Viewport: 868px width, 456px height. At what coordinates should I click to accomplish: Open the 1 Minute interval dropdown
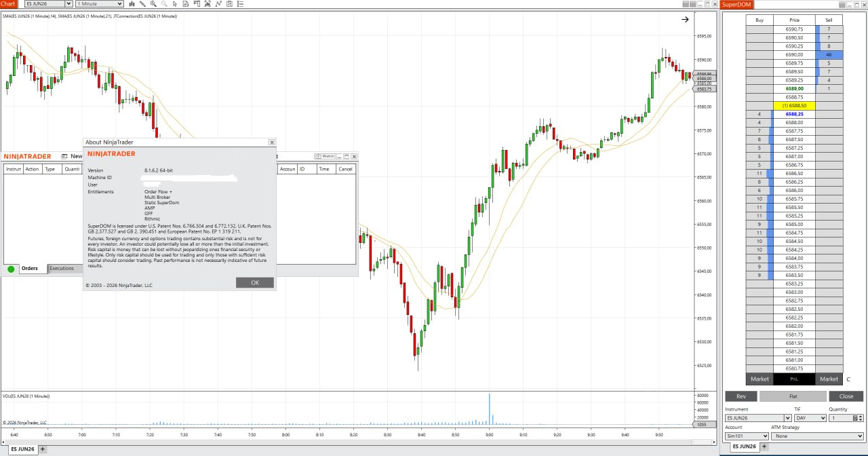(x=100, y=4)
